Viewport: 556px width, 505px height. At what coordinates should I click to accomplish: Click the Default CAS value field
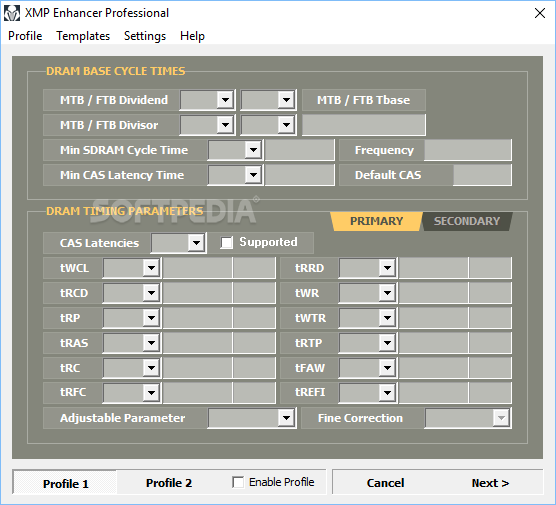(482, 175)
